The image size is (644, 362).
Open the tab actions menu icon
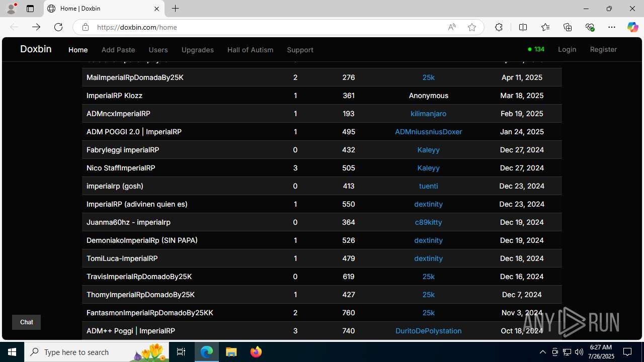point(30,9)
